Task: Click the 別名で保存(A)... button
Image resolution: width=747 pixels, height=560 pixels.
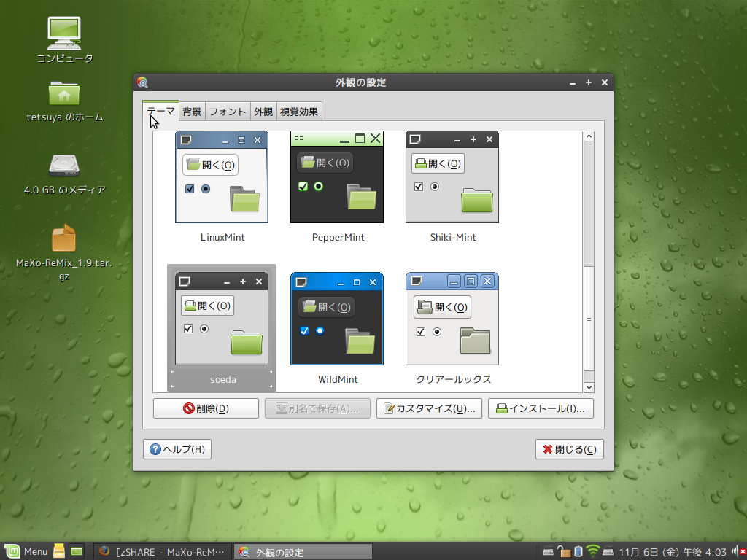Action: [317, 408]
